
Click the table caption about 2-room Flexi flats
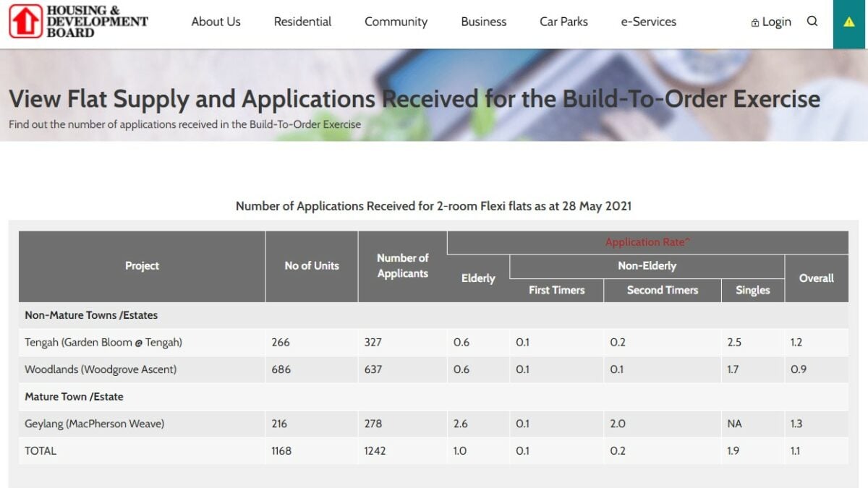433,206
